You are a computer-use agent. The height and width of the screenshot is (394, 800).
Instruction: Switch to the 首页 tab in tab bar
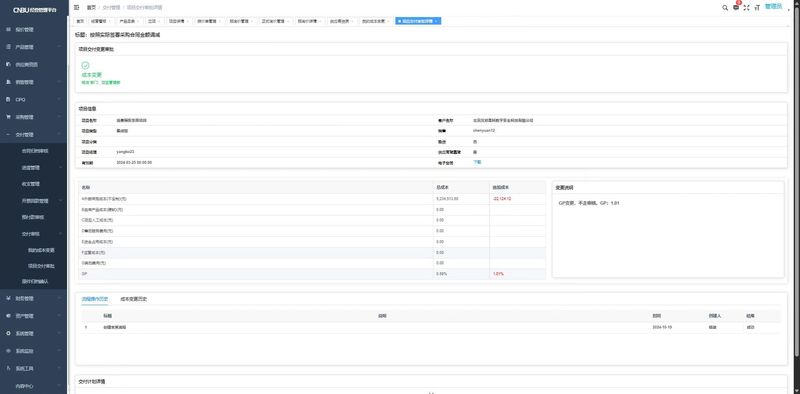(x=80, y=21)
